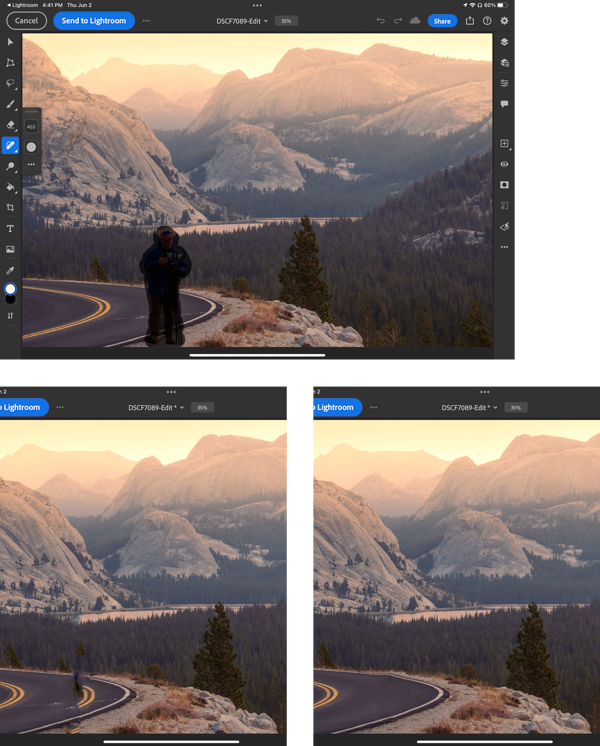This screenshot has height=746, width=600.
Task: Cancel the Photoshop edit
Action: pyautogui.click(x=26, y=20)
